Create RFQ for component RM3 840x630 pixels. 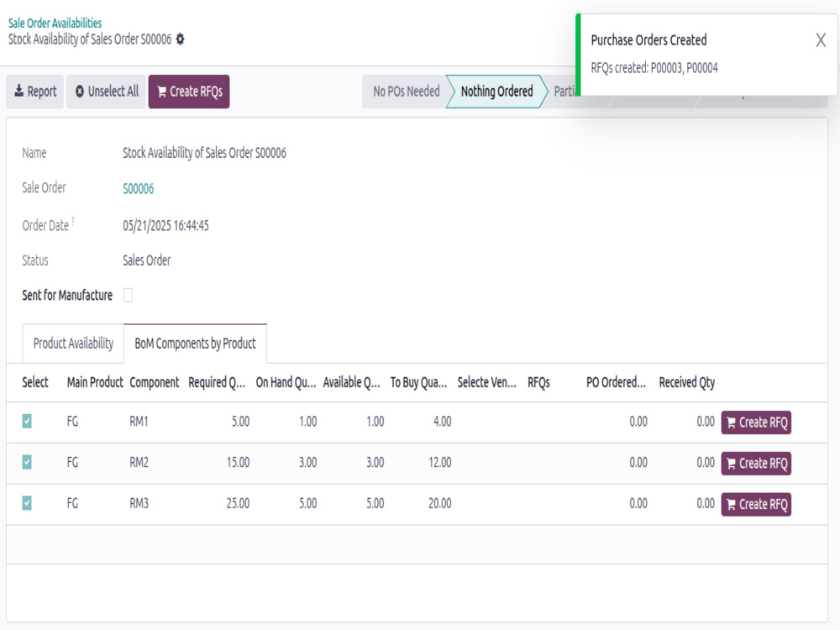click(756, 505)
